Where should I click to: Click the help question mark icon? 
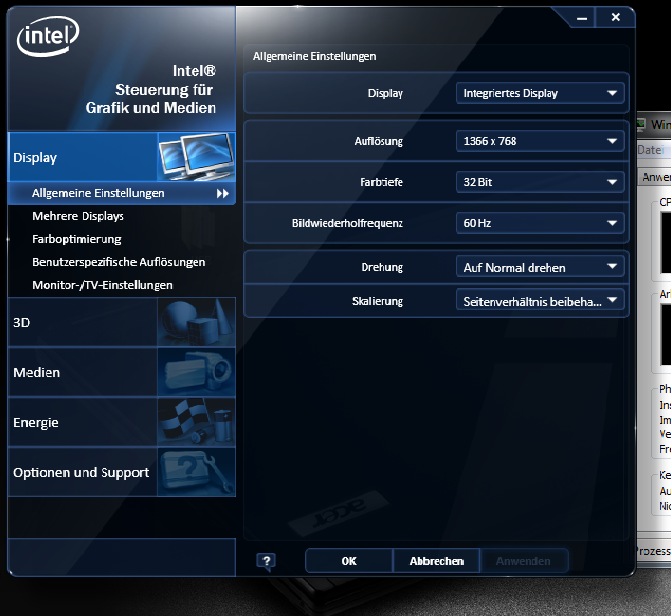coord(266,561)
